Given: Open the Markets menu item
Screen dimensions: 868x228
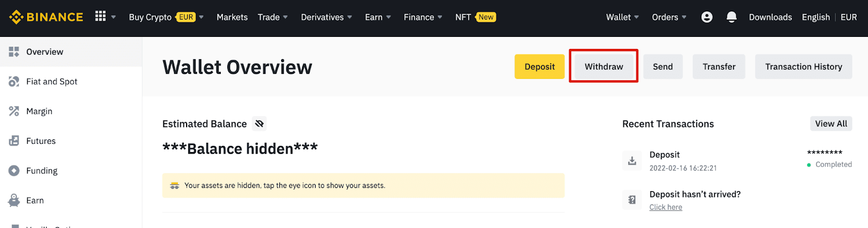Looking at the screenshot, I should pos(232,17).
